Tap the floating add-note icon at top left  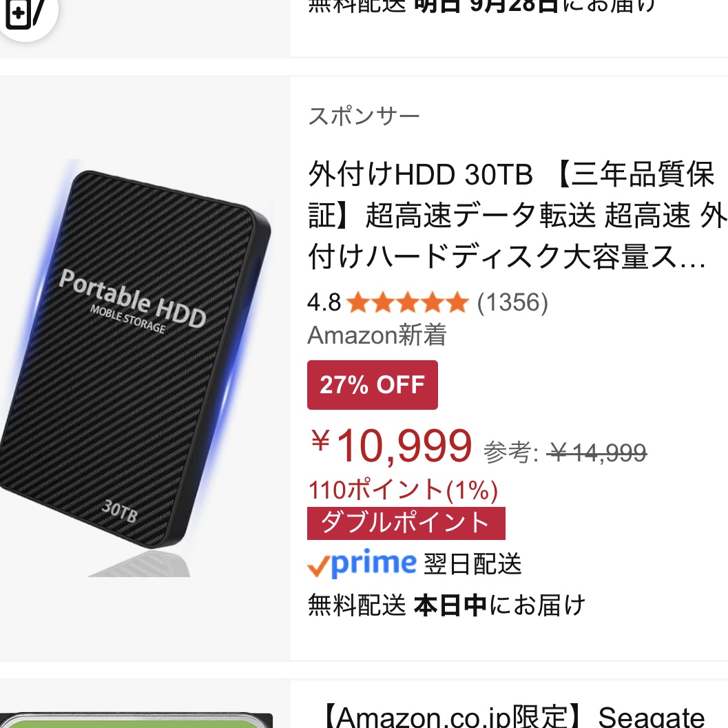pyautogui.click(x=24, y=13)
